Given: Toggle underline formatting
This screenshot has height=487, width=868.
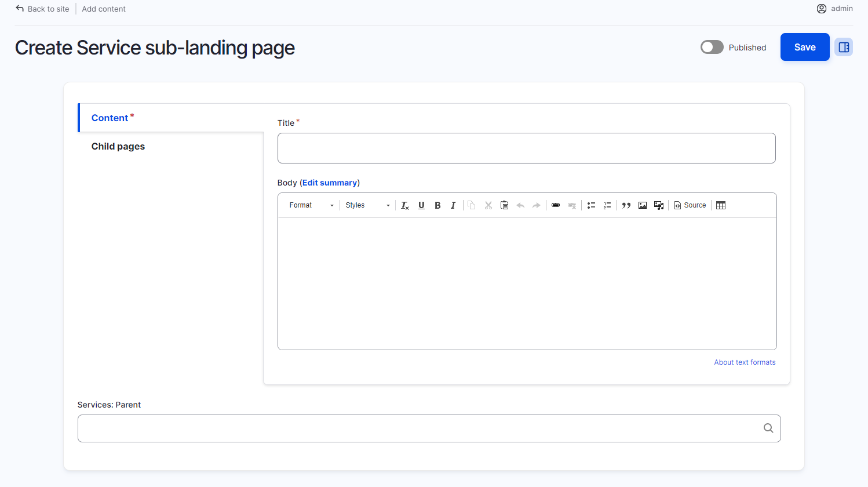Looking at the screenshot, I should click(x=421, y=205).
